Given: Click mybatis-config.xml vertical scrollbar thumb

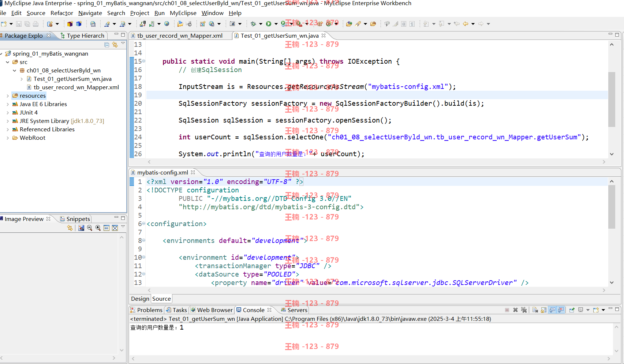Looking at the screenshot, I should point(612,207).
